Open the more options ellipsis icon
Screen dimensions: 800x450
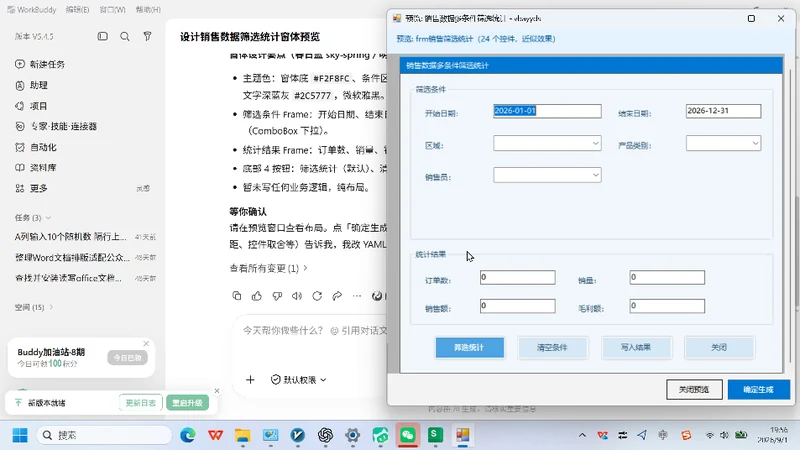[357, 296]
